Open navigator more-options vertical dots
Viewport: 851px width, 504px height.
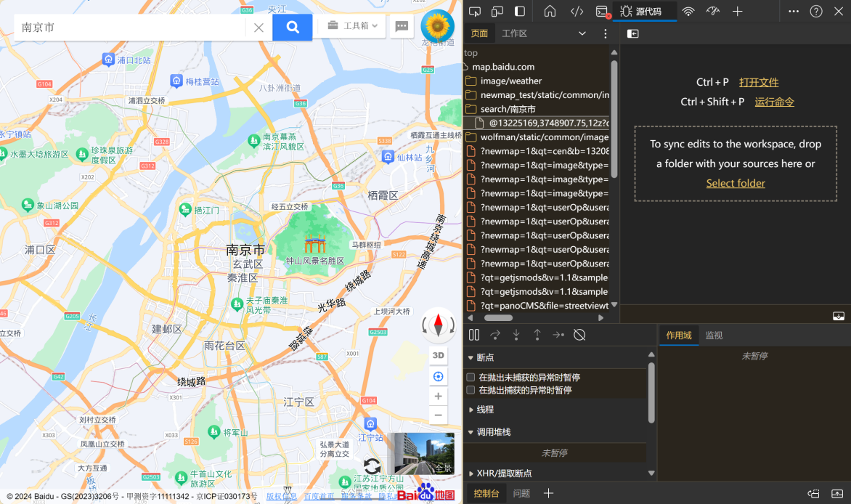[605, 33]
